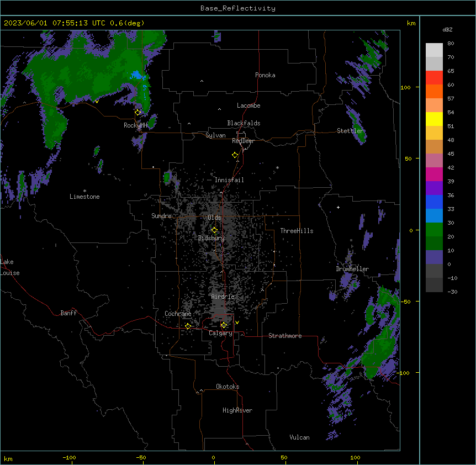Viewport: 476px width, 465px height.
Task: Click the 60 value on the dBZ legend
Action: 451,84
